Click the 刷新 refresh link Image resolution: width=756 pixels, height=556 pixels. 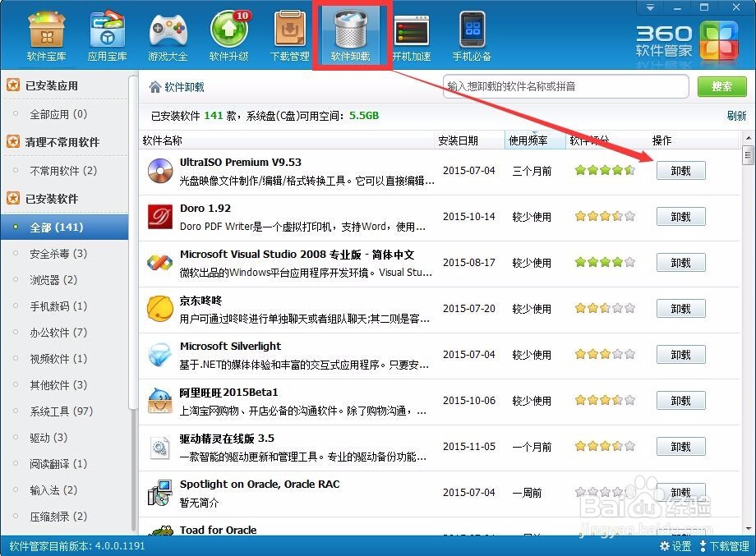[x=736, y=116]
